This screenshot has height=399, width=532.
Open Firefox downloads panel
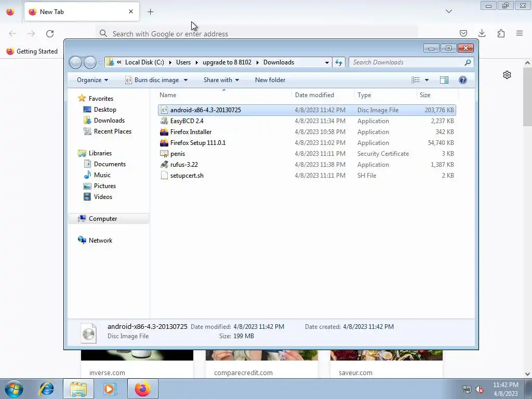[482, 33]
